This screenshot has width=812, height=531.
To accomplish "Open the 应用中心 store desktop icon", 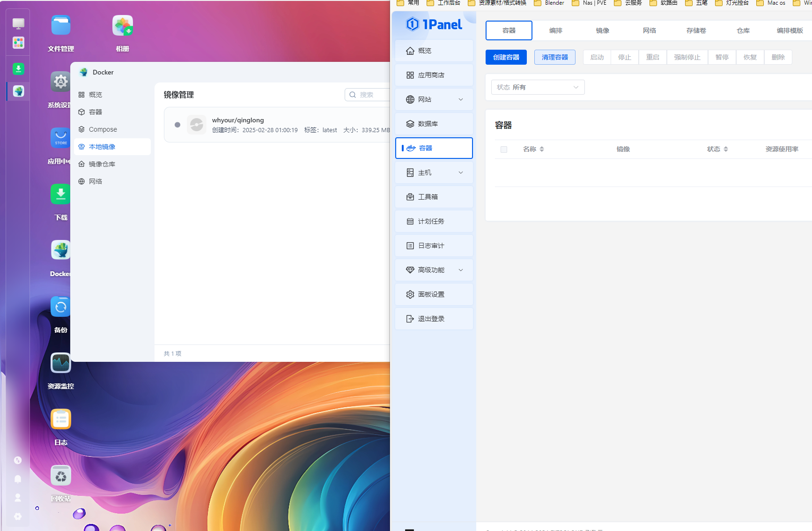I will point(60,138).
